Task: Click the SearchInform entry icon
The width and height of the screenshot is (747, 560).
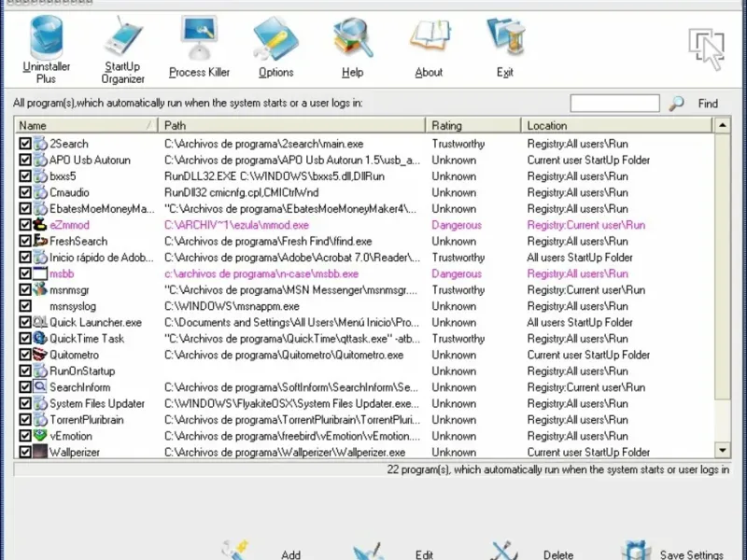Action: [x=40, y=386]
